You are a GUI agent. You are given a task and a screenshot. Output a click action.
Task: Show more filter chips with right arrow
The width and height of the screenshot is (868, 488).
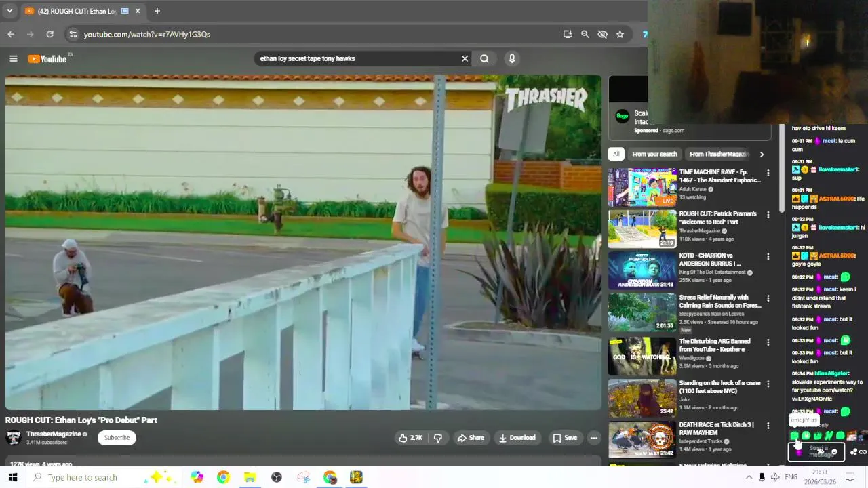point(762,154)
